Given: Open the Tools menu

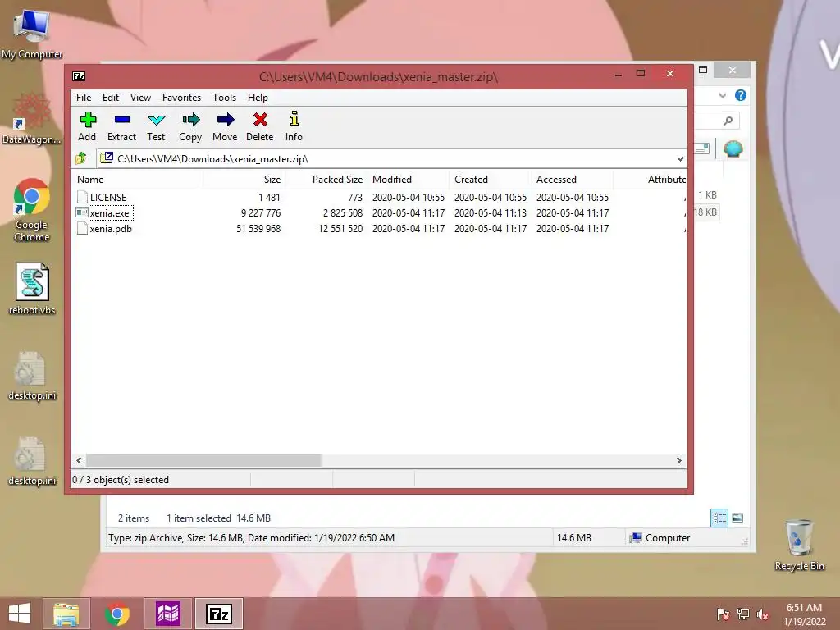Looking at the screenshot, I should tap(224, 98).
